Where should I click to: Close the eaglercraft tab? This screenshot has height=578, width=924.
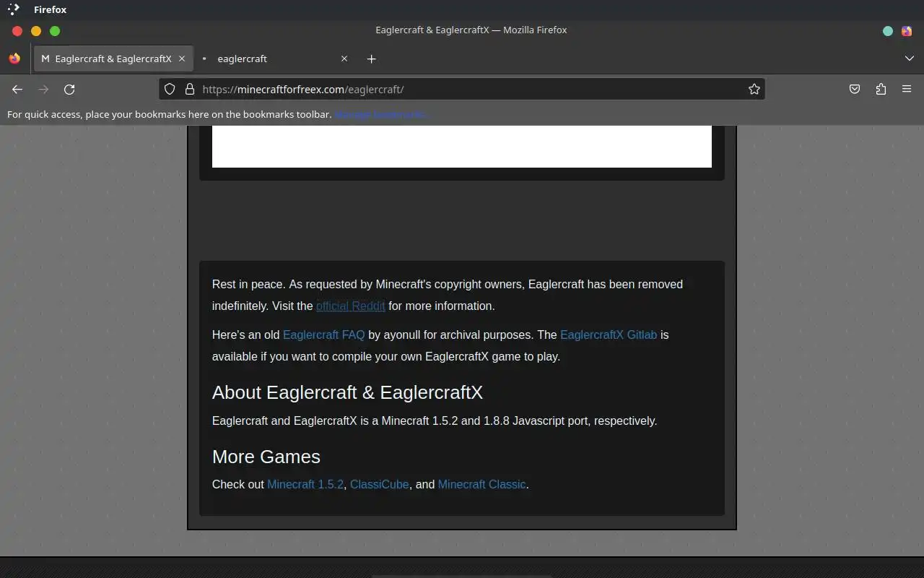point(344,59)
